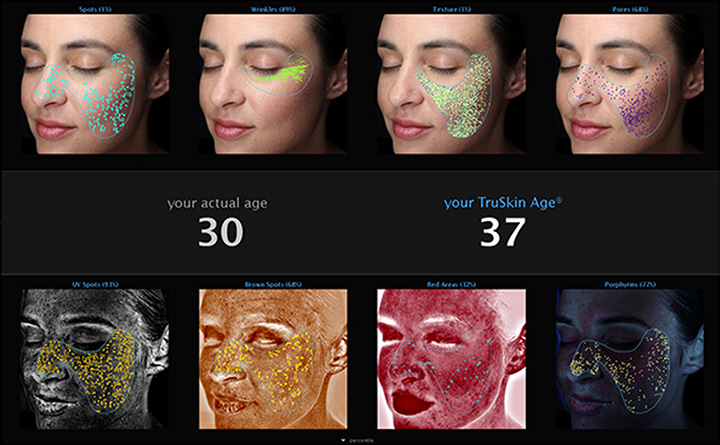Click the Porphyrins percentile label
Viewport: 720px width, 445px height.
(x=630, y=285)
